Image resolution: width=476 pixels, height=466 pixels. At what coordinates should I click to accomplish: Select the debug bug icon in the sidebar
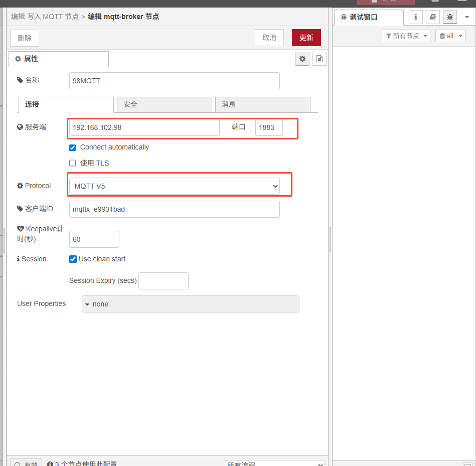pos(449,17)
